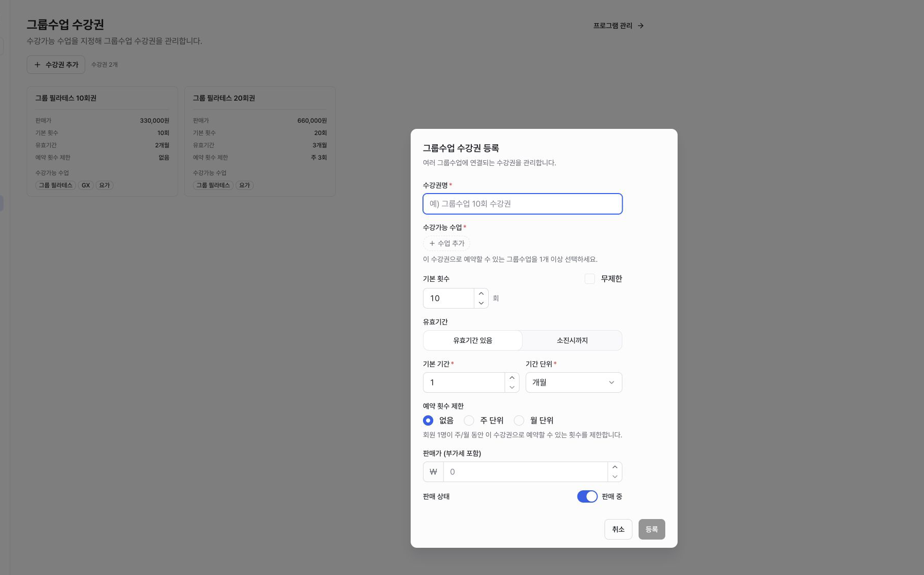Switch to the 유효기간 있음 tab
Viewport: 924px width, 575px height.
pos(473,340)
